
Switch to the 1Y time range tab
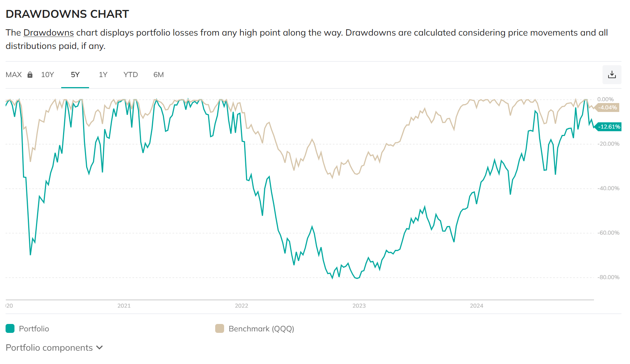(x=103, y=75)
